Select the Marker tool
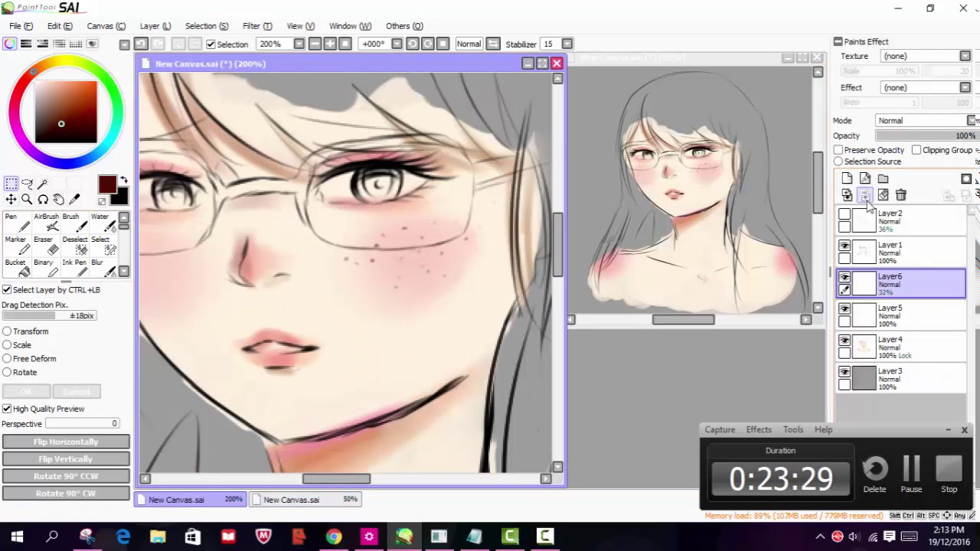 point(16,245)
